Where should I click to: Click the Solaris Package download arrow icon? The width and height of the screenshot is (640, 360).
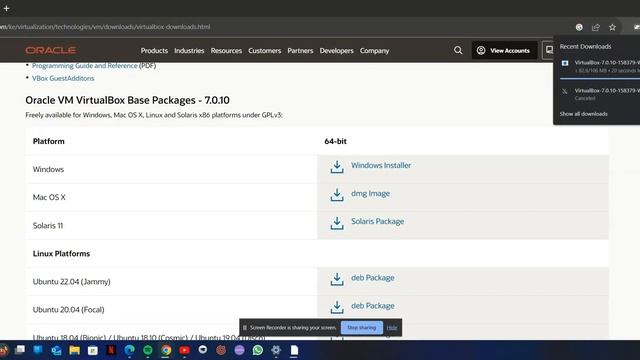[337, 223]
